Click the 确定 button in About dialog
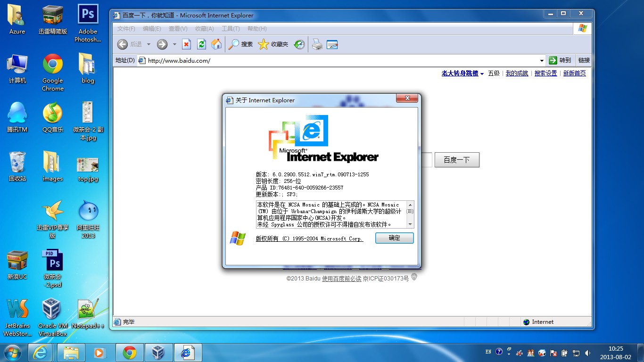 point(394,238)
